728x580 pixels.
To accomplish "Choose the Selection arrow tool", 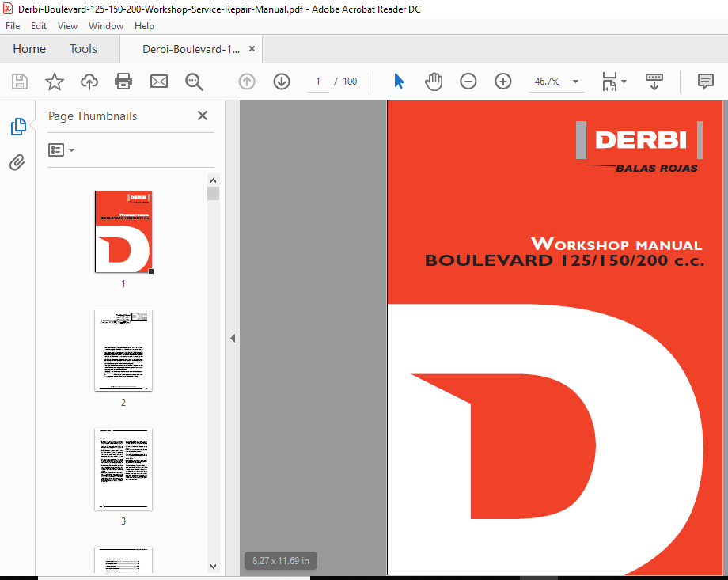I will click(399, 82).
